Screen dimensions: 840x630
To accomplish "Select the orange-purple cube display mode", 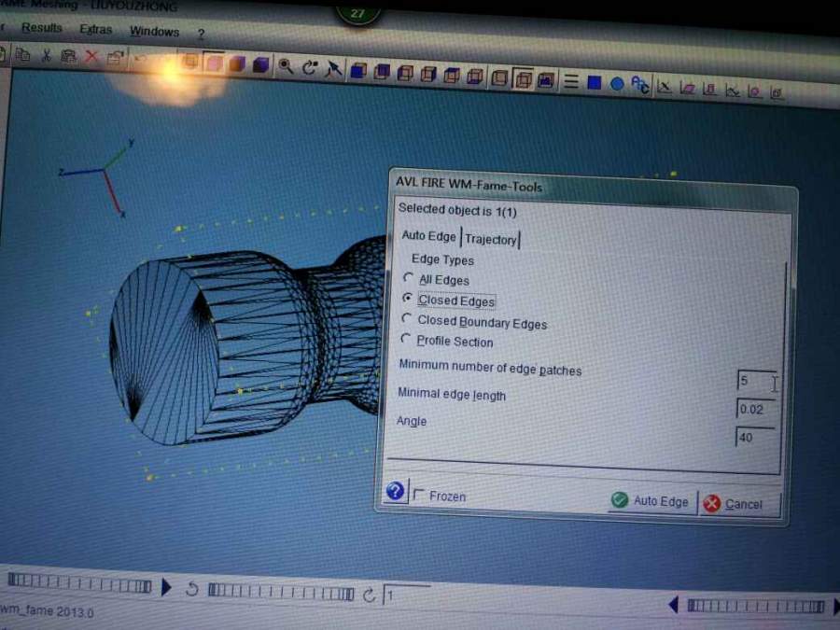I will 237,63.
